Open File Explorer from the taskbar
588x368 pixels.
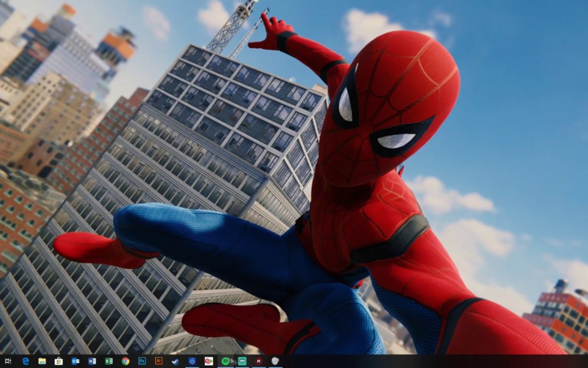[x=42, y=361]
